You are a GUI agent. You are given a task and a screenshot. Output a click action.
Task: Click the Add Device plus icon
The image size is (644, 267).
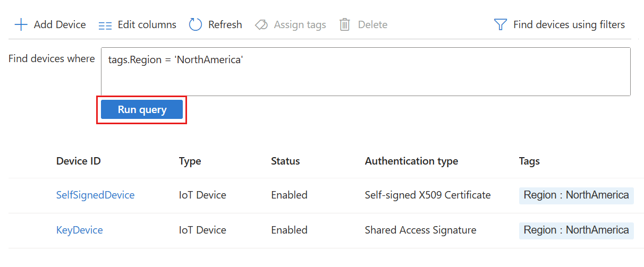[x=21, y=25]
